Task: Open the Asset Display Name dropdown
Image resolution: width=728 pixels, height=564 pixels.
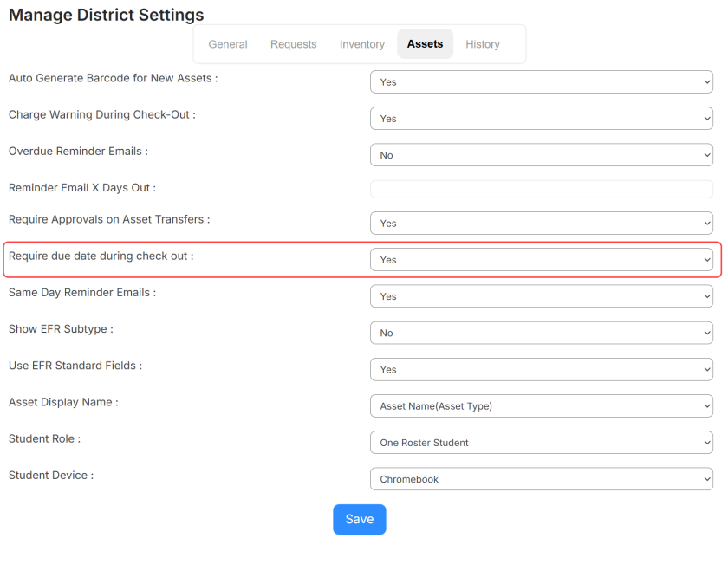Action: tap(541, 405)
